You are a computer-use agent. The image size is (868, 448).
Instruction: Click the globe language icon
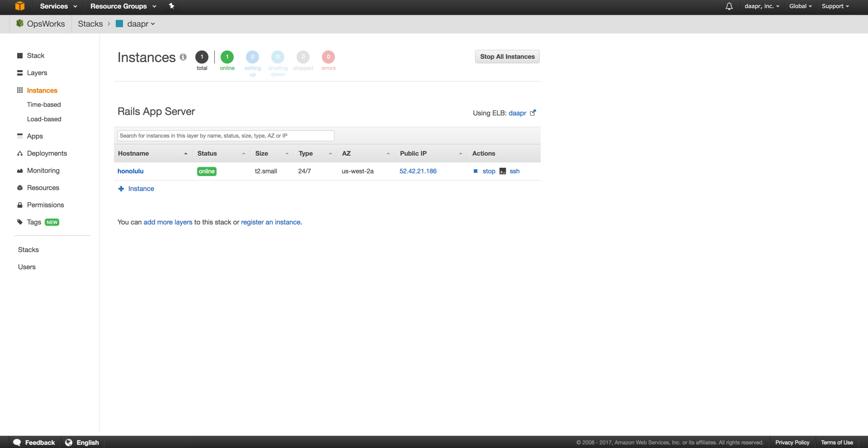pos(69,442)
